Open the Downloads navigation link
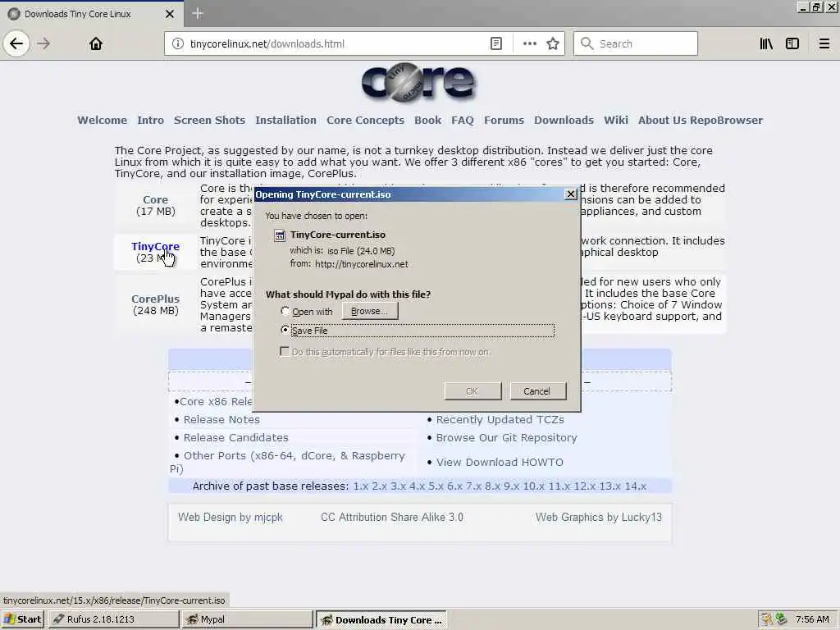 click(564, 120)
